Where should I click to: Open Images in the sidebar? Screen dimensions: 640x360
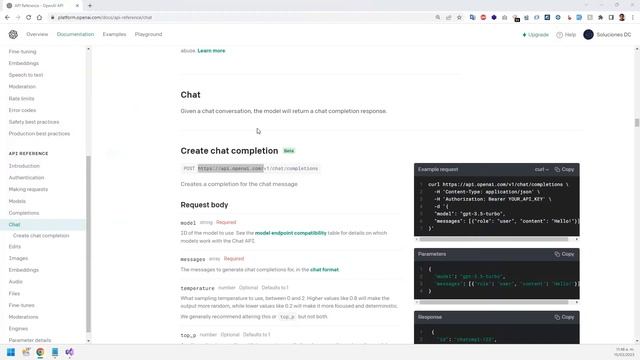[x=18, y=258]
